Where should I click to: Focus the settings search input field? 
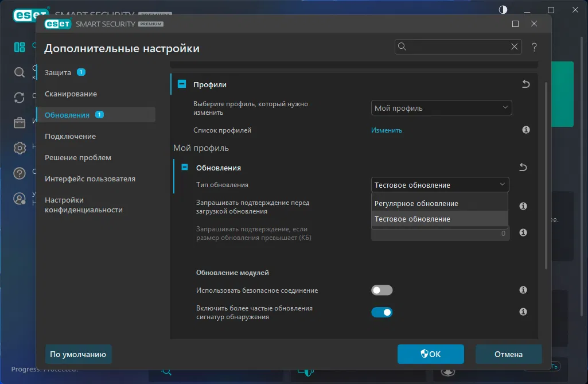[458, 46]
